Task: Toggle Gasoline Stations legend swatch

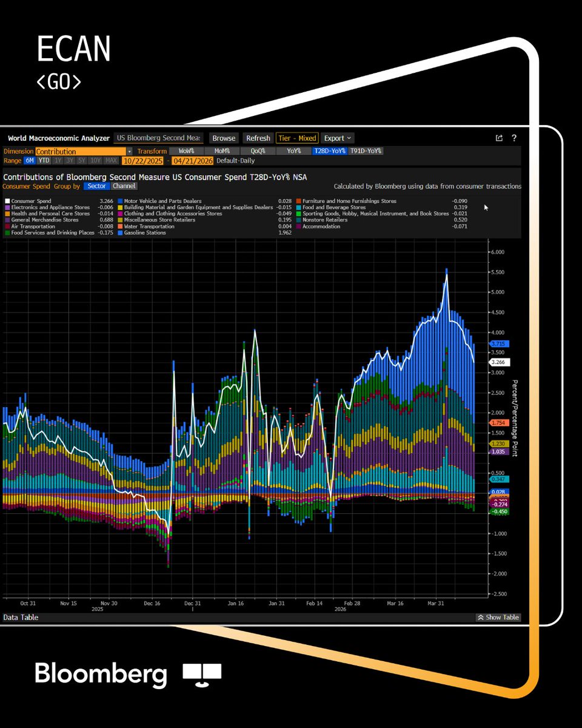Action: (120, 233)
